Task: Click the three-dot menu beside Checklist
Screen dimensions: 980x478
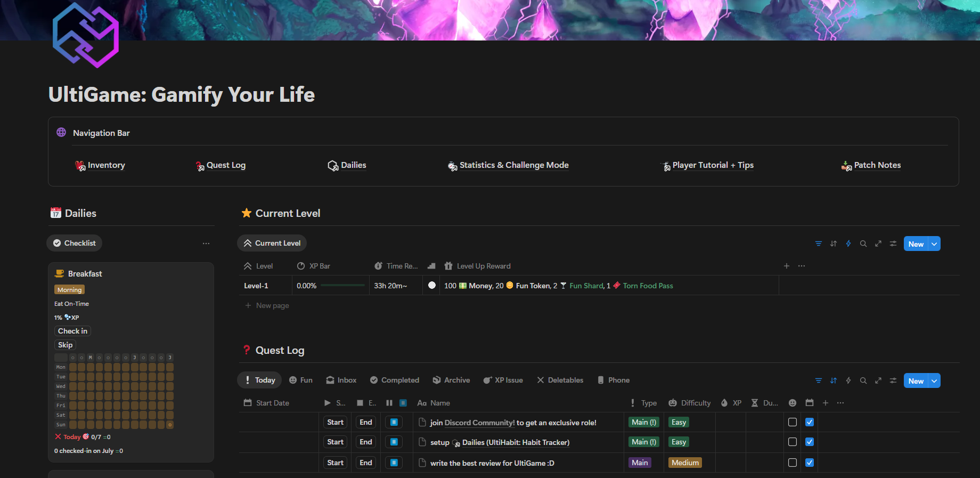Action: tap(206, 244)
